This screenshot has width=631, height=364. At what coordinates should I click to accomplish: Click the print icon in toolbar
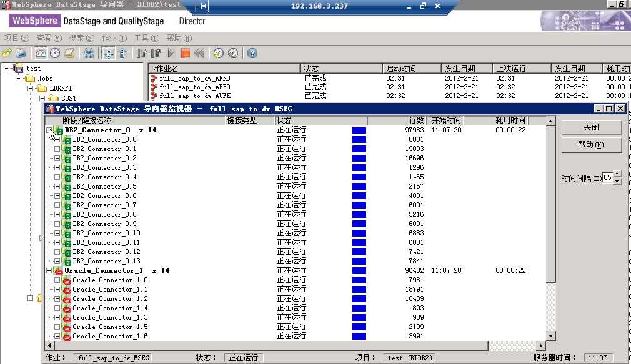[21, 53]
